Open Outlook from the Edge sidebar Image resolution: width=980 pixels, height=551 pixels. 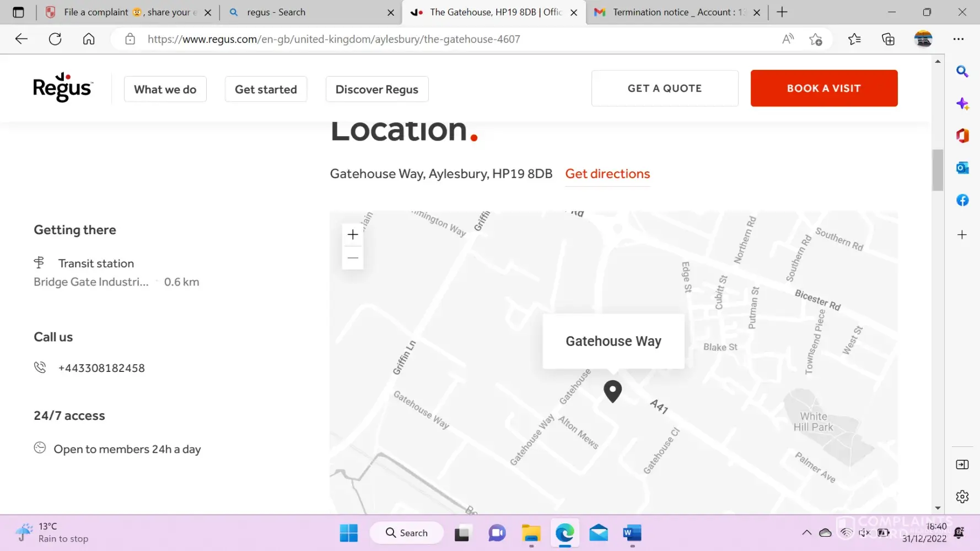pyautogui.click(x=962, y=168)
